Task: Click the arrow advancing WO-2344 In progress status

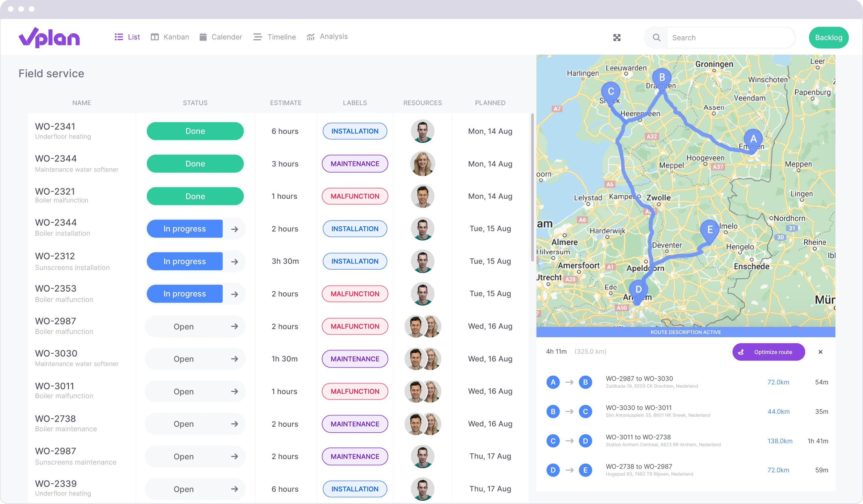Action: (x=235, y=229)
